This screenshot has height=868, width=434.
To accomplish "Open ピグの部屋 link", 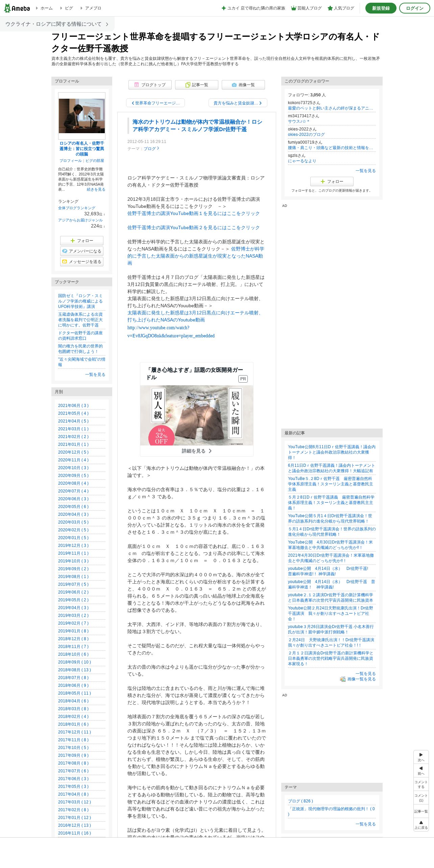I will (x=95, y=161).
